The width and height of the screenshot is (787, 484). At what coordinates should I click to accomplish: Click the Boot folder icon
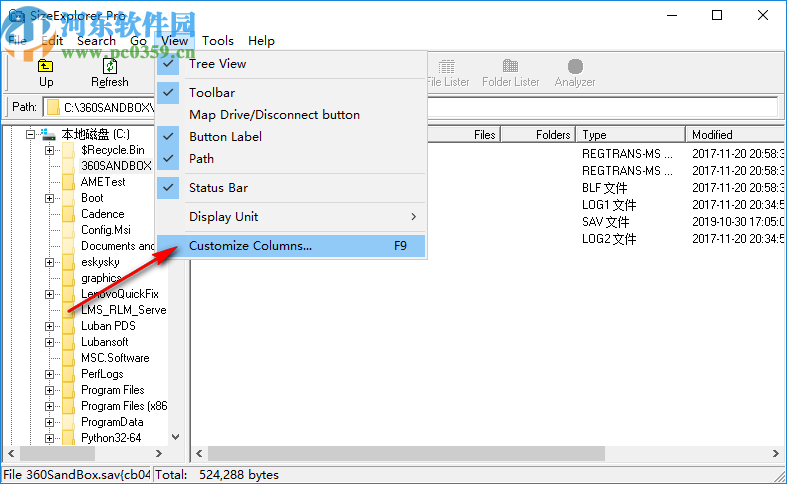pyautogui.click(x=69, y=198)
